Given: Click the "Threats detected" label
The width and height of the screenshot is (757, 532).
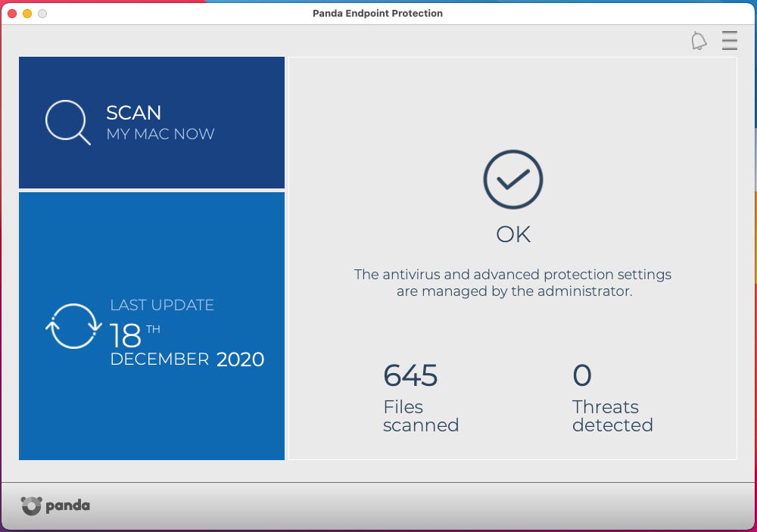Looking at the screenshot, I should tap(612, 416).
